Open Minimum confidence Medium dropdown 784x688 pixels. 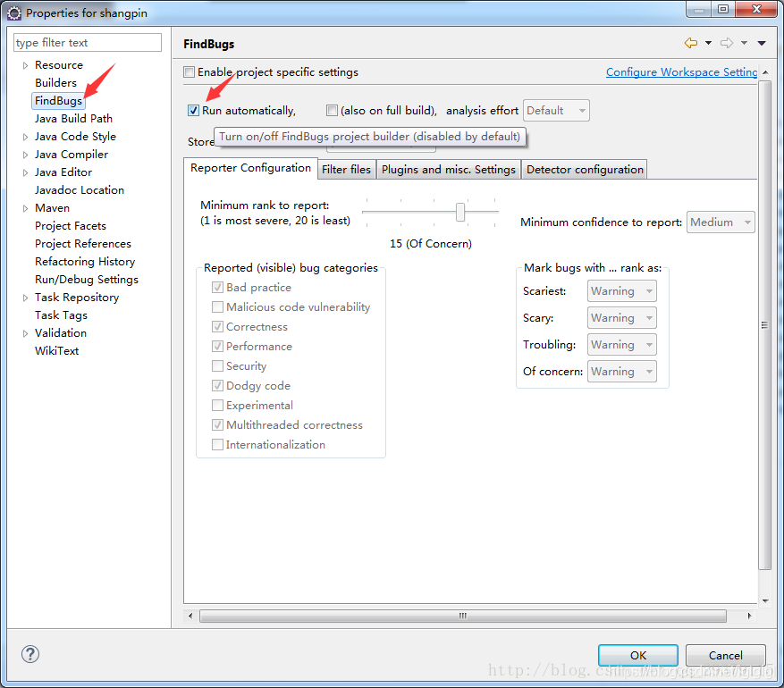721,222
